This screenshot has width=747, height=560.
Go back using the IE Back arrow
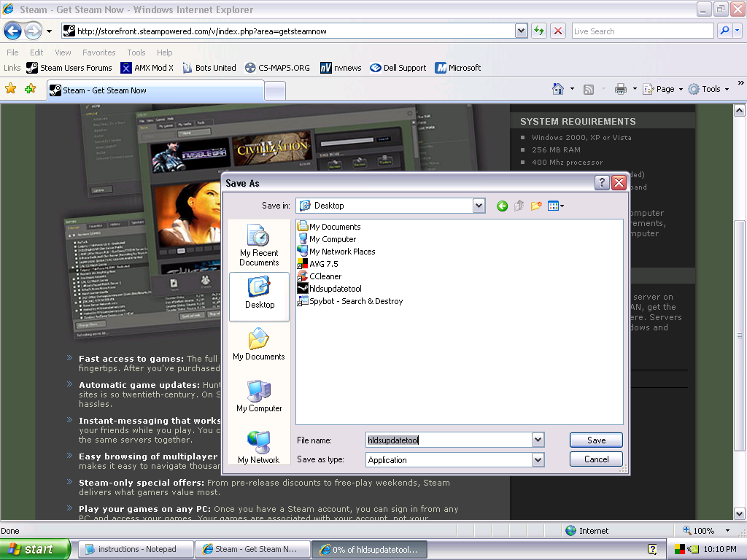point(13,31)
